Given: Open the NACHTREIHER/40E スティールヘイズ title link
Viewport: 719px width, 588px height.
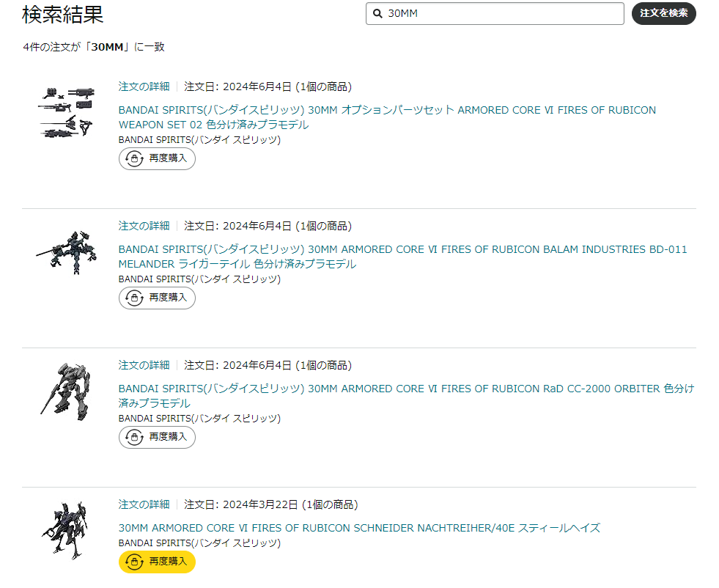Looking at the screenshot, I should [359, 529].
